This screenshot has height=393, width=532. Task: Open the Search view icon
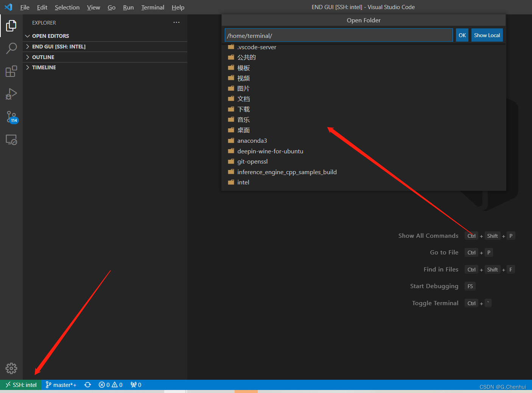pos(11,48)
